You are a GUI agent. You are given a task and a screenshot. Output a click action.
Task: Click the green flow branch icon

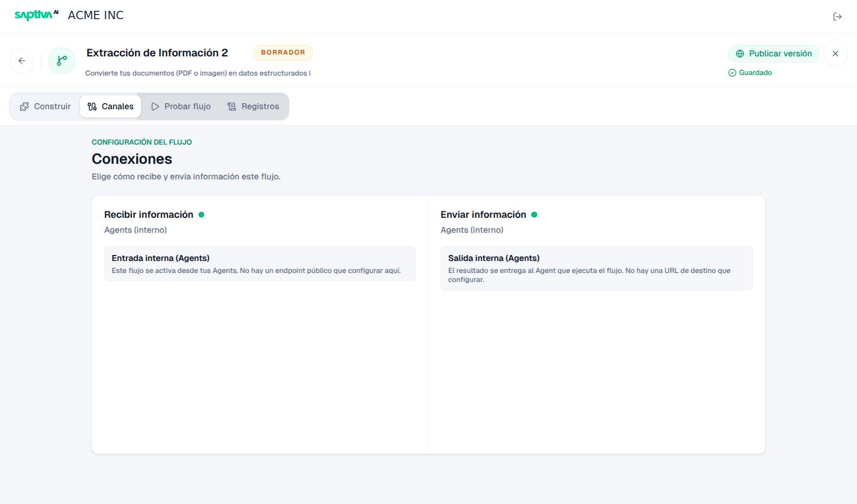(62, 61)
